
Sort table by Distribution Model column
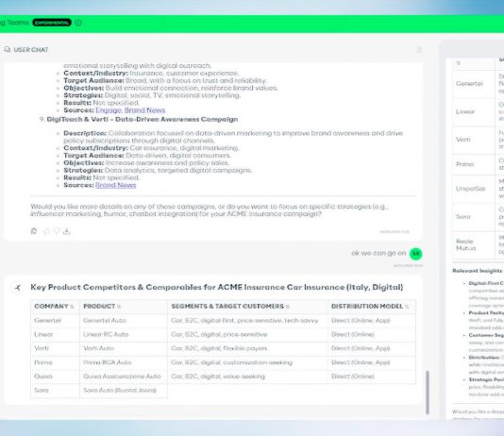coord(407,307)
